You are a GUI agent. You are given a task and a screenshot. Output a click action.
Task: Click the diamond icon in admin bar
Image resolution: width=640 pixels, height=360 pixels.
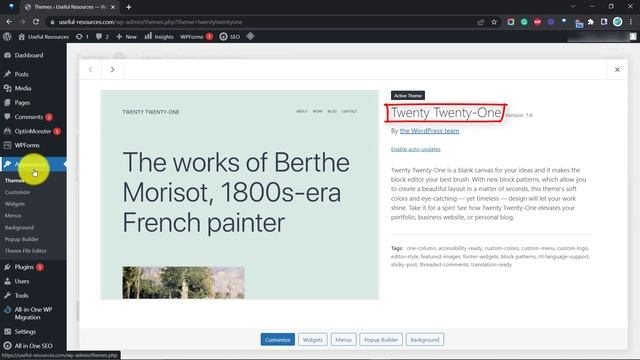point(250,36)
